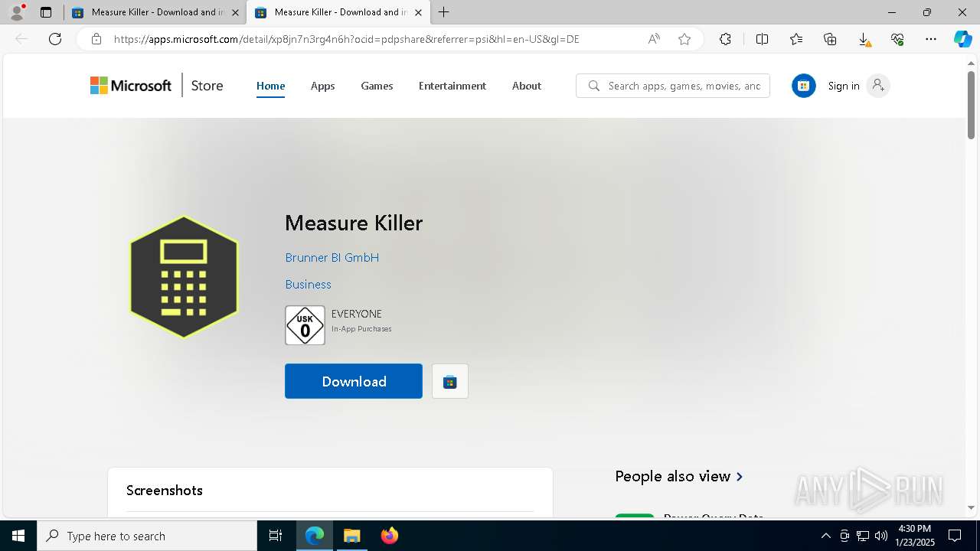Click the USK 0 rating badge

point(305,325)
